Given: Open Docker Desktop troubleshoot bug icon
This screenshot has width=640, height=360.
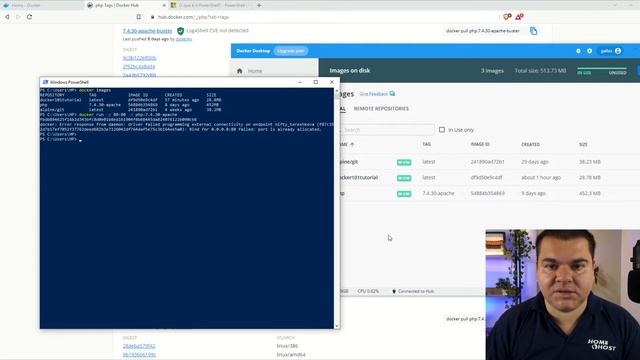Looking at the screenshot, I should click(x=578, y=51).
